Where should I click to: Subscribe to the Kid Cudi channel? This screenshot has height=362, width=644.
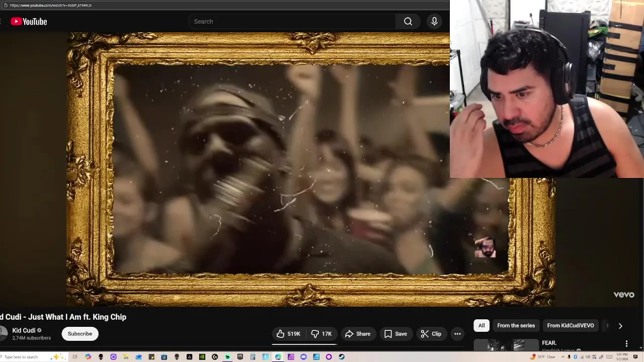pyautogui.click(x=80, y=334)
